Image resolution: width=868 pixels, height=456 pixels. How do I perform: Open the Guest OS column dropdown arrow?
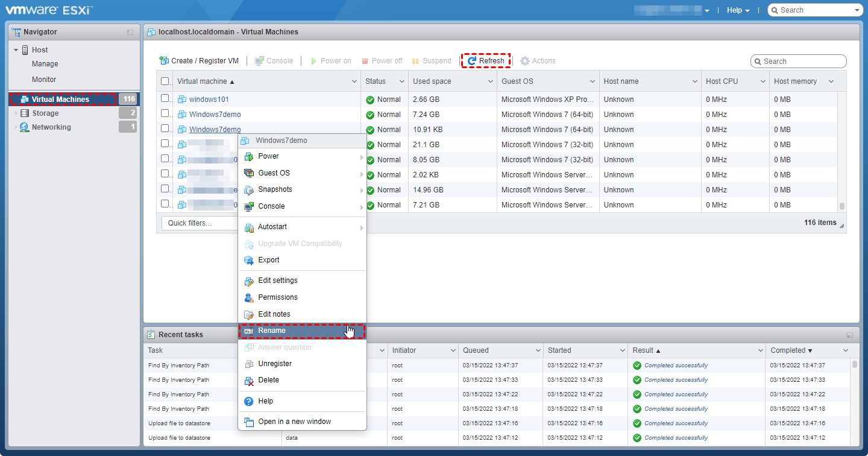coord(592,81)
